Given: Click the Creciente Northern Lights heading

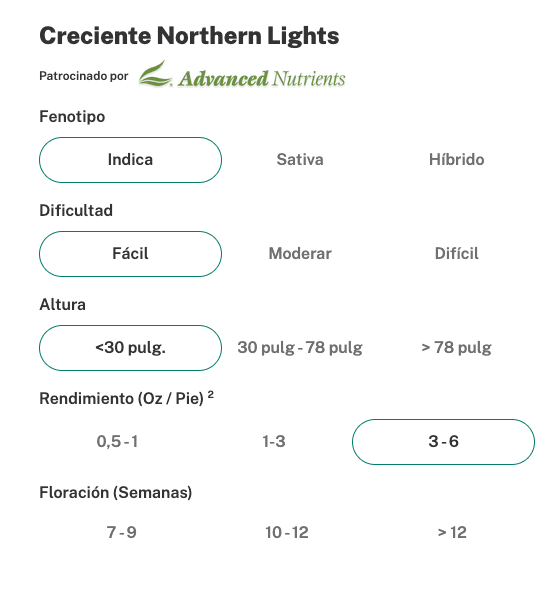Looking at the screenshot, I should (x=189, y=36).
